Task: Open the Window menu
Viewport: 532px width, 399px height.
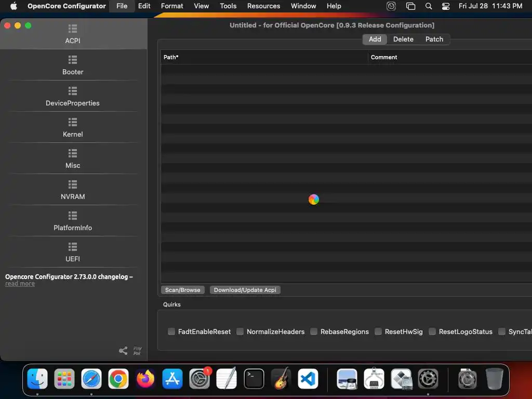Action: pyautogui.click(x=303, y=6)
